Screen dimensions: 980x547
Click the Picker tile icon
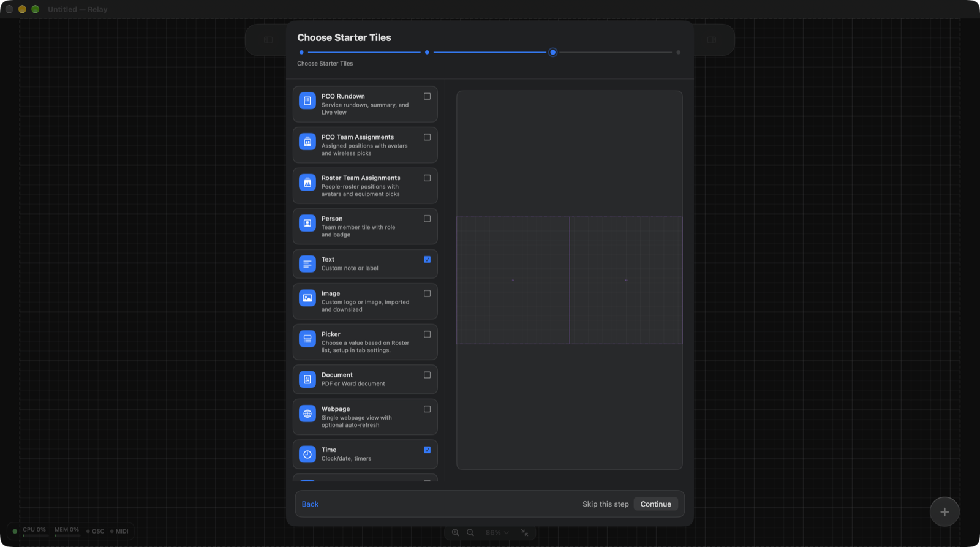(x=307, y=339)
